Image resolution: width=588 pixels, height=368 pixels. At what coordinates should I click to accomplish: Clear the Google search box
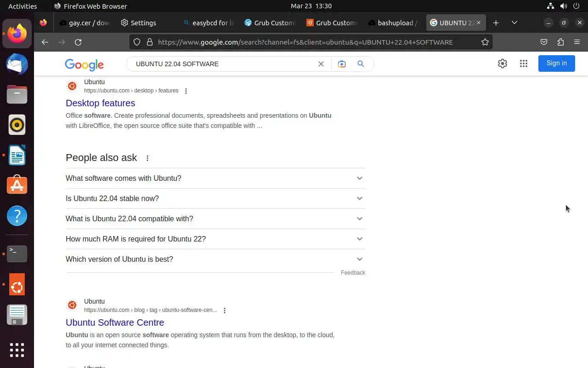(x=321, y=64)
